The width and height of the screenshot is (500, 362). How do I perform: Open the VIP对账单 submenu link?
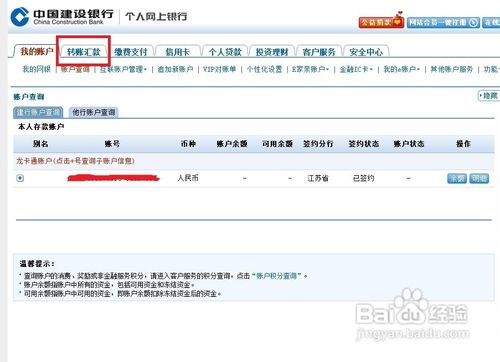[219, 69]
